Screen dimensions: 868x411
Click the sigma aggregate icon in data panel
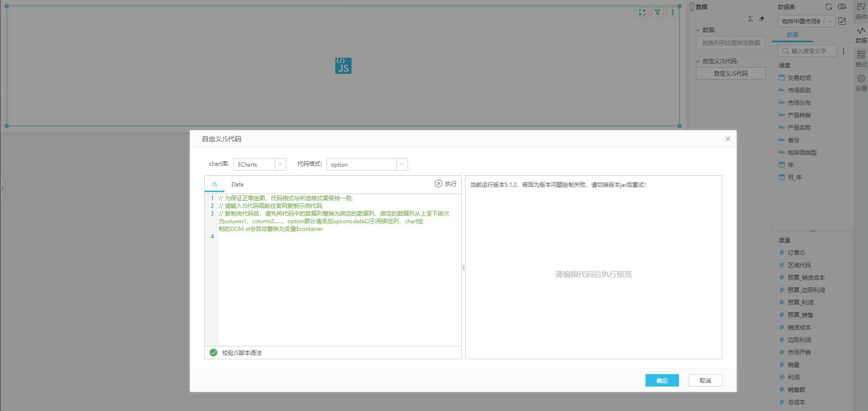coord(751,19)
